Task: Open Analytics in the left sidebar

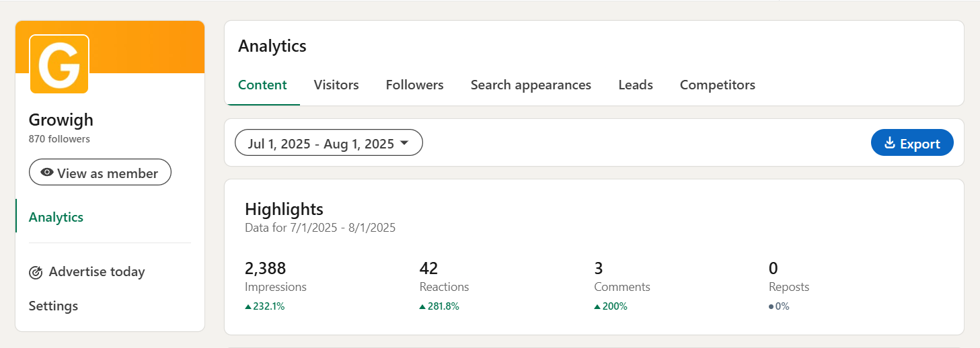Action: tap(56, 217)
